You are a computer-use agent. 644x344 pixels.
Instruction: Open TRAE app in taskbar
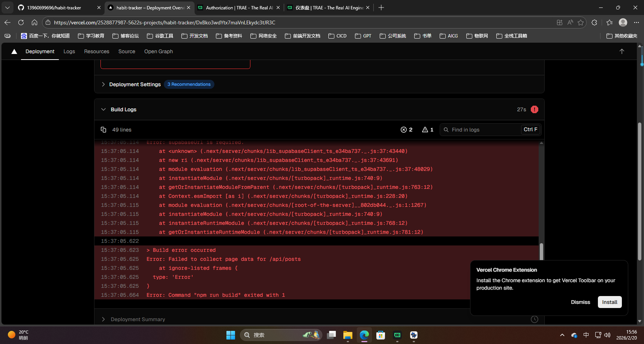coord(397,335)
